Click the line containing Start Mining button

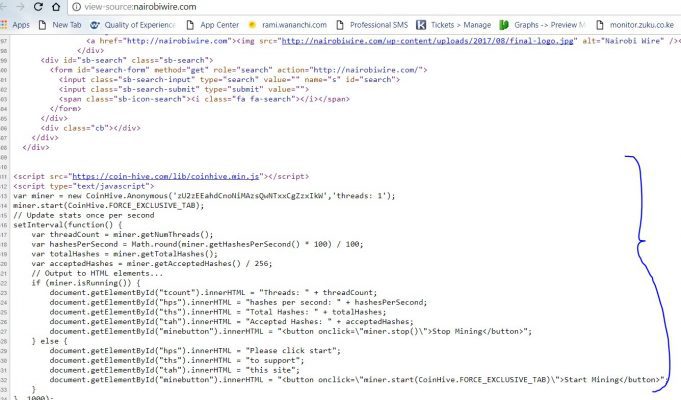[x=357, y=380]
